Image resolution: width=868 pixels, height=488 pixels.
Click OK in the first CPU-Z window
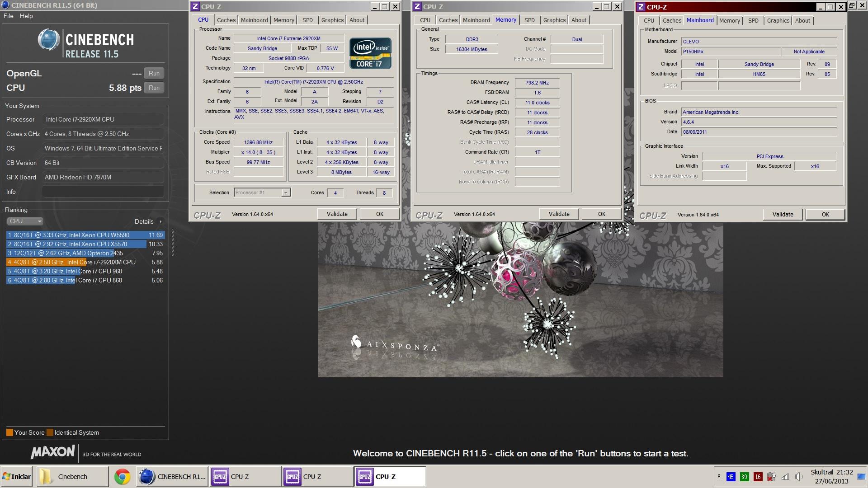pos(380,214)
